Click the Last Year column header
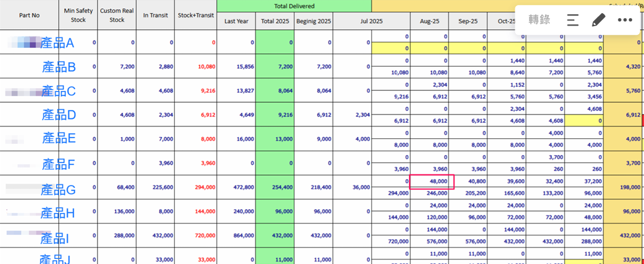Viewport: 644px width, 264px height. click(236, 21)
